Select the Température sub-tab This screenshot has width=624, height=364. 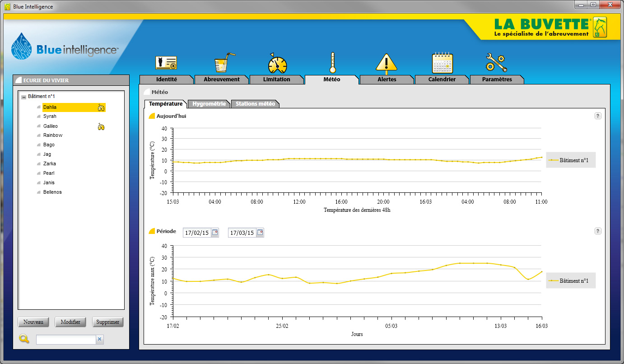(166, 104)
